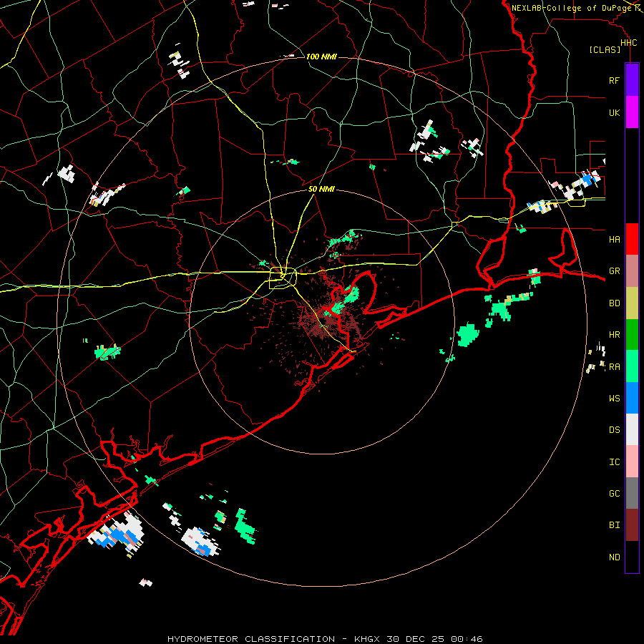Click the ND legend label
Viewport: 644px width, 644px height.
pyautogui.click(x=614, y=557)
